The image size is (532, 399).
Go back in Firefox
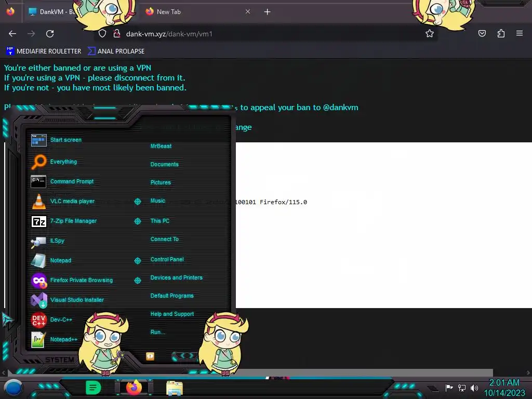[x=12, y=34]
